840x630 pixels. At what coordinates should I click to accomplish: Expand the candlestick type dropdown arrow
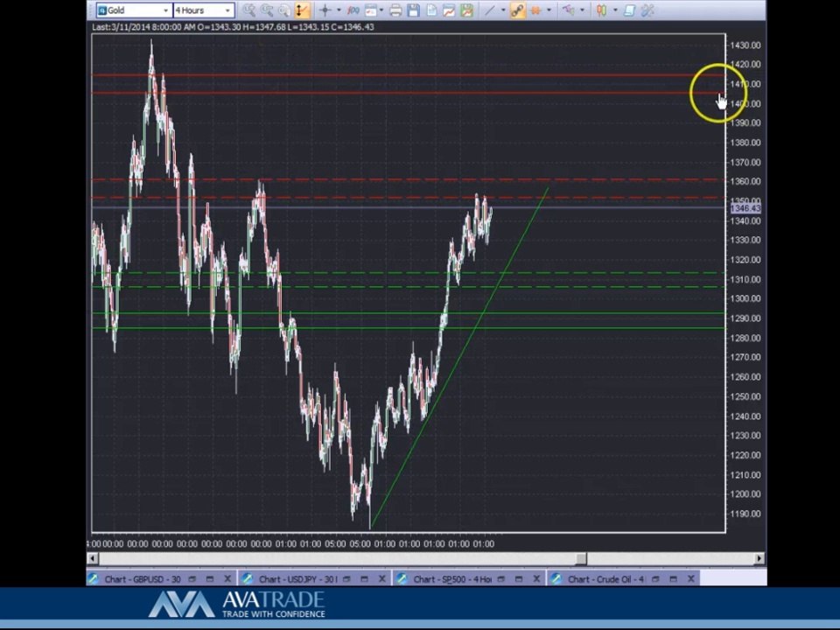(x=615, y=10)
